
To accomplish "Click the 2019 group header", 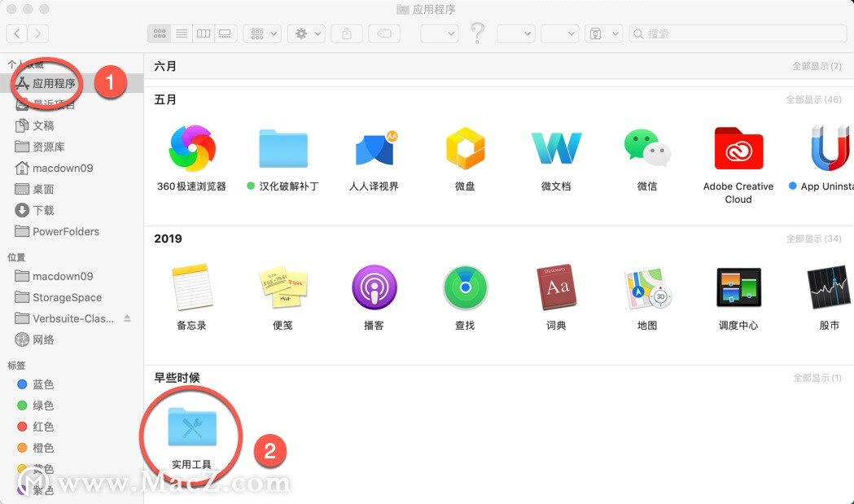I will click(x=168, y=239).
